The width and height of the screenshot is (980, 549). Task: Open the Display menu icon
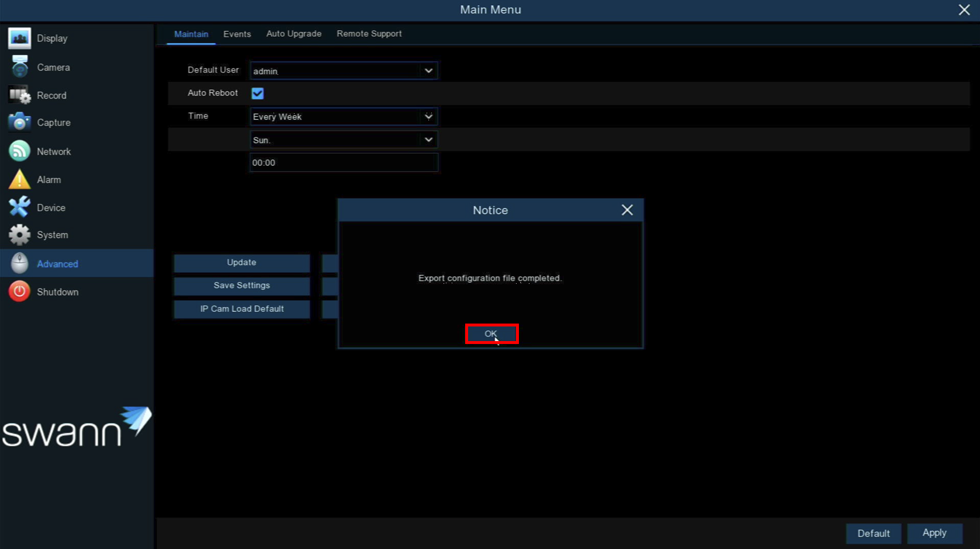19,38
